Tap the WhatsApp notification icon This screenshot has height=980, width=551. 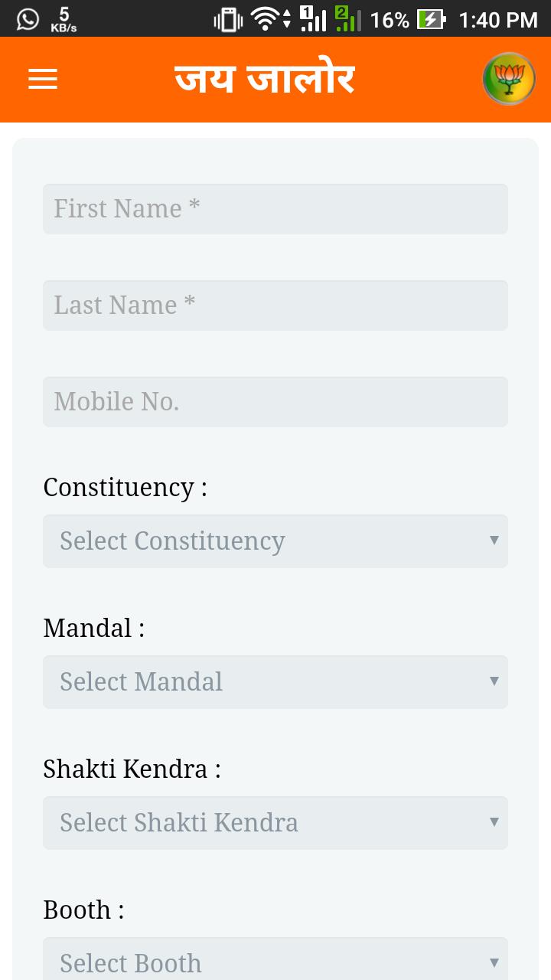tap(28, 18)
